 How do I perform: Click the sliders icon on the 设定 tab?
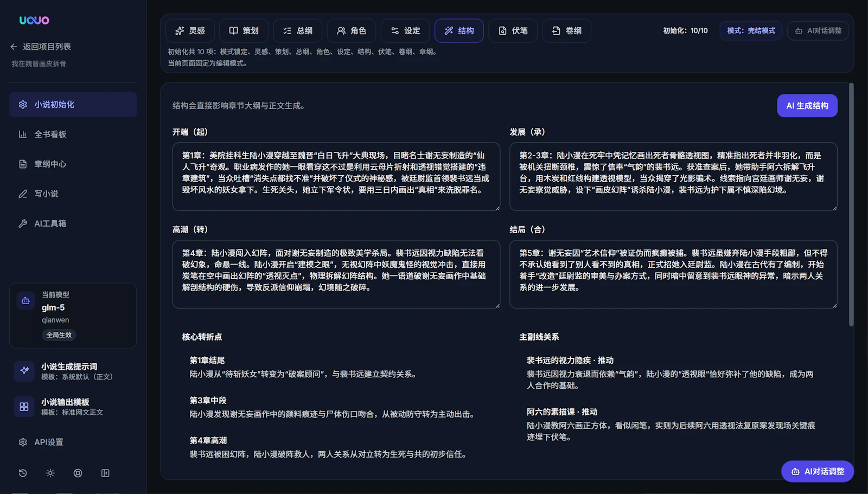click(395, 31)
